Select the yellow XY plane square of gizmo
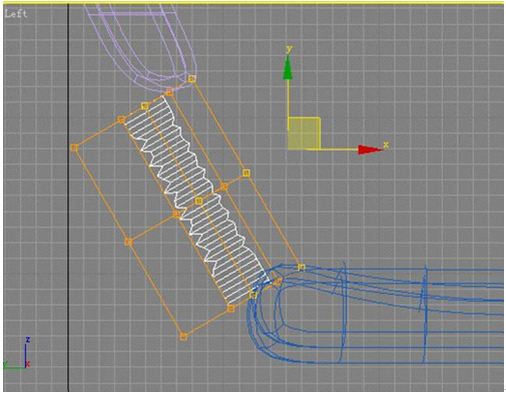 click(304, 133)
